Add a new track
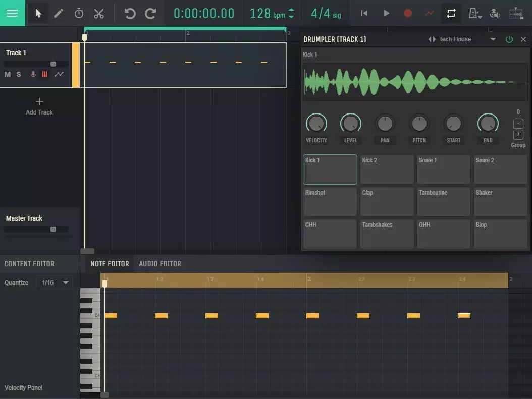This screenshot has width=532, height=399. tap(39, 106)
